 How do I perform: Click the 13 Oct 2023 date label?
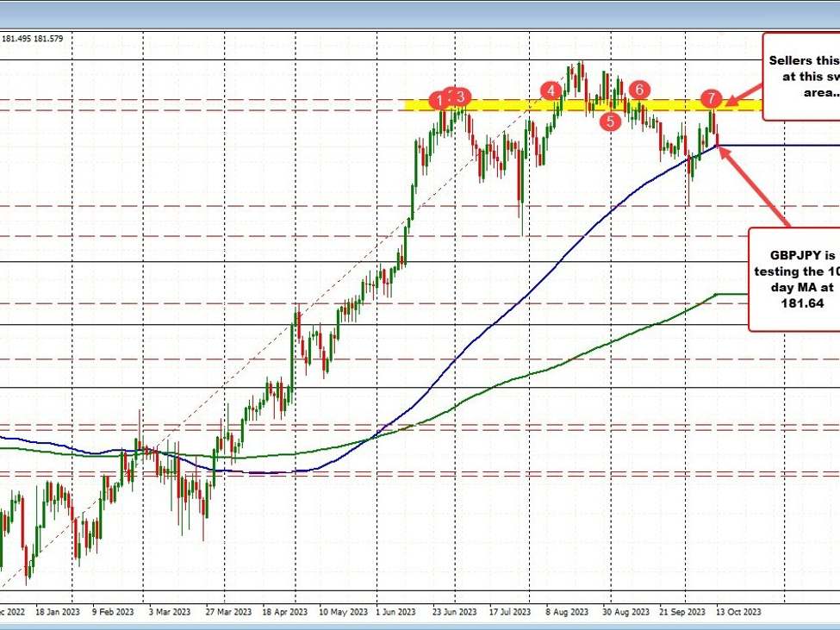[735, 612]
